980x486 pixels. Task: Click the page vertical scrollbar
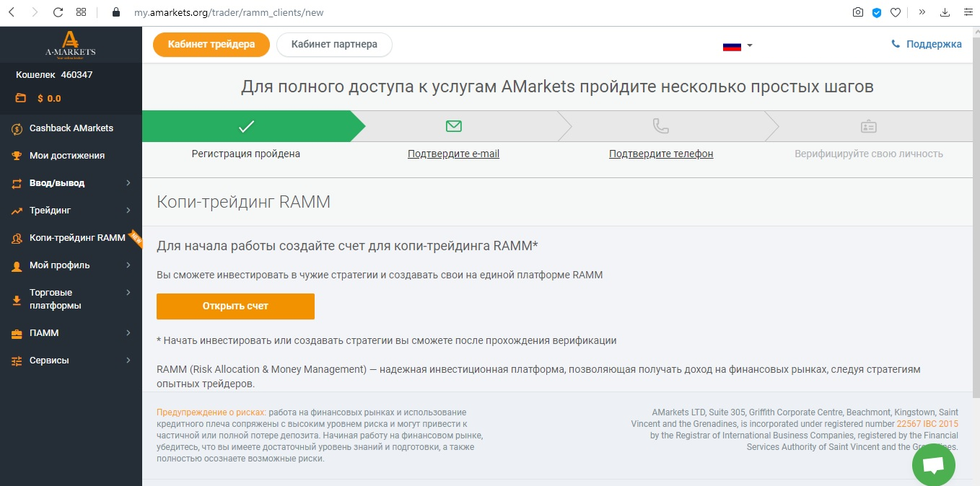(x=975, y=216)
